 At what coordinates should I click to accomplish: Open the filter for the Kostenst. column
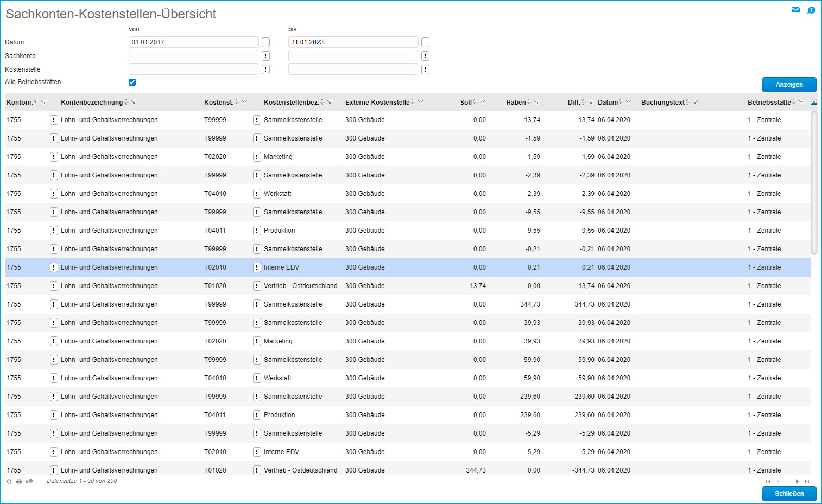point(245,102)
